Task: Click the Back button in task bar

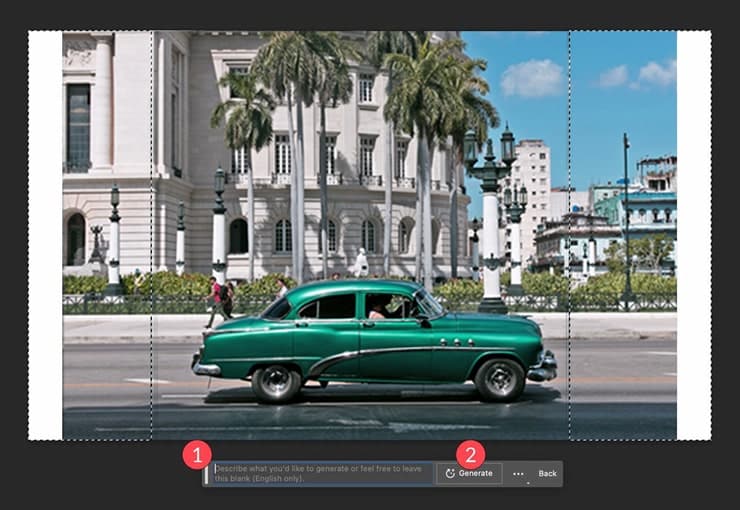Action: [x=547, y=473]
